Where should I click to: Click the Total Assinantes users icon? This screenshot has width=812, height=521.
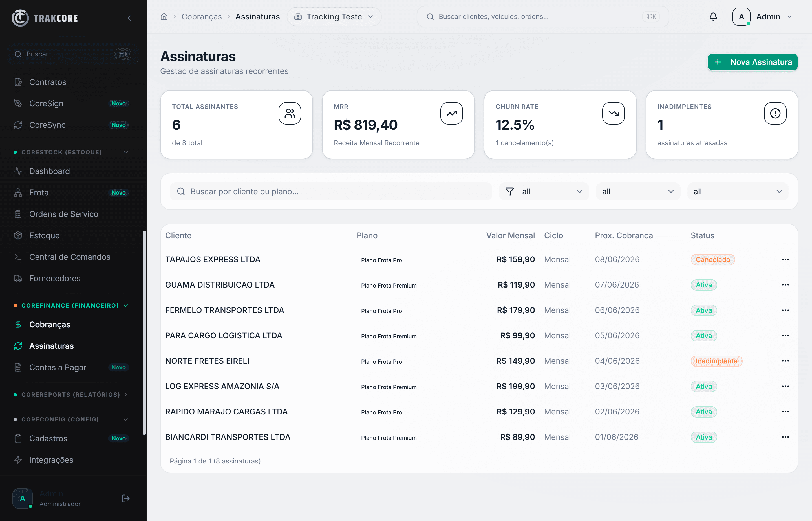290,113
